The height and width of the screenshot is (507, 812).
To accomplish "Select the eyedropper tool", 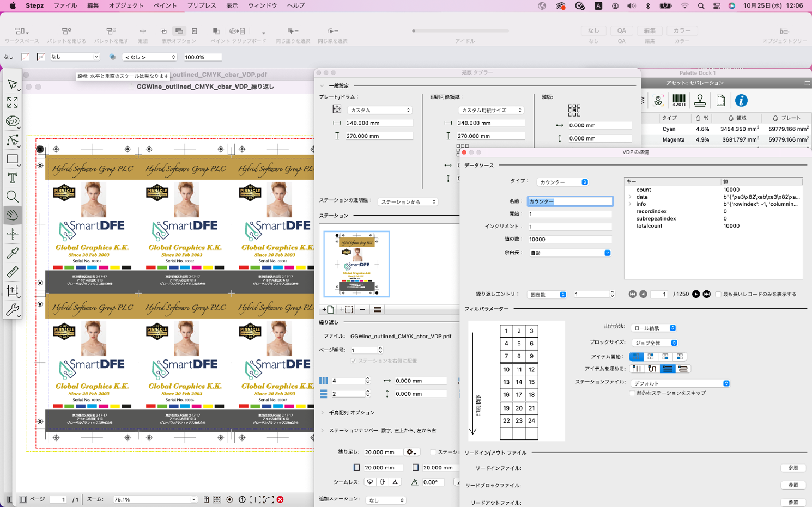I will [13, 253].
